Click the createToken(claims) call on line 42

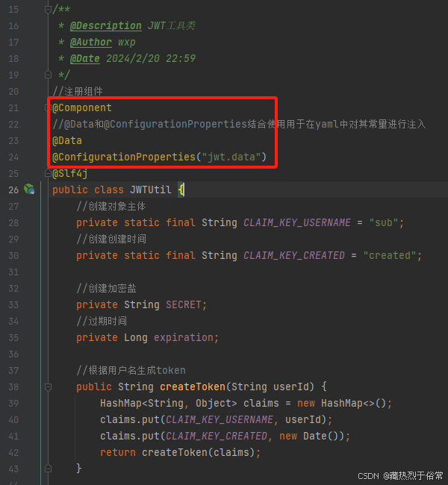click(x=199, y=452)
